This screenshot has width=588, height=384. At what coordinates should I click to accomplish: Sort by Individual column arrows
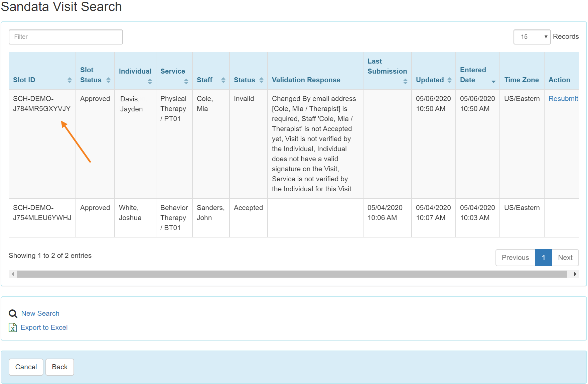(150, 81)
